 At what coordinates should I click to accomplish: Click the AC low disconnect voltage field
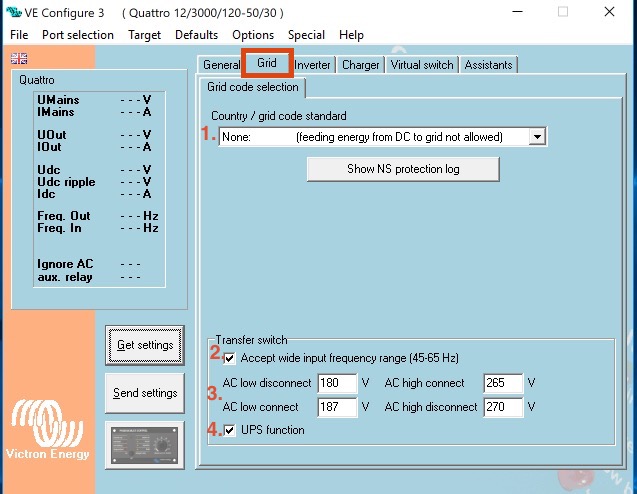(x=335, y=384)
